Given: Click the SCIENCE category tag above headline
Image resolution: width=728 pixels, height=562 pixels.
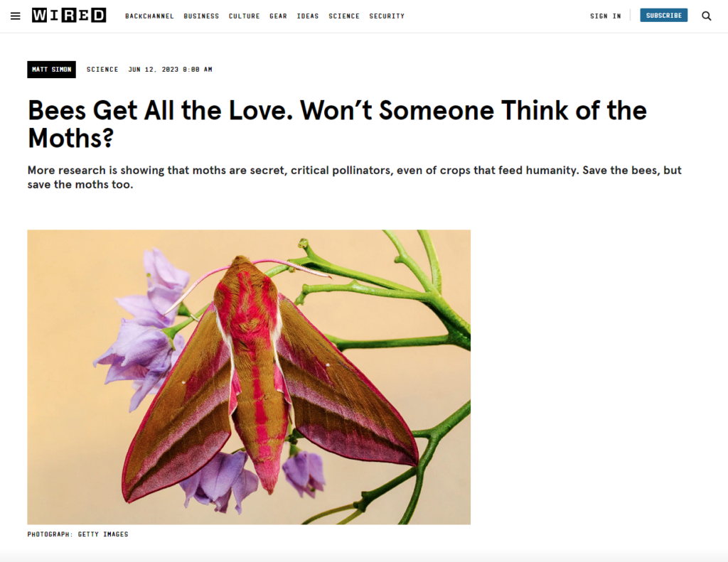Looking at the screenshot, I should (x=102, y=69).
